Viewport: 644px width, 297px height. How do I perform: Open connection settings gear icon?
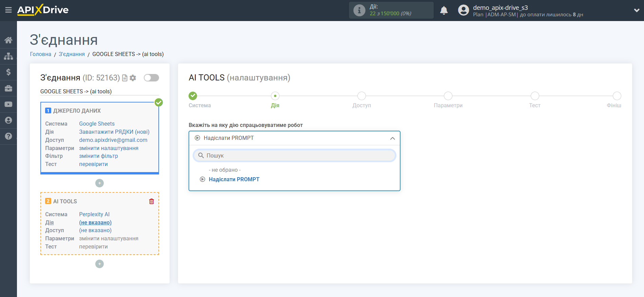point(133,78)
